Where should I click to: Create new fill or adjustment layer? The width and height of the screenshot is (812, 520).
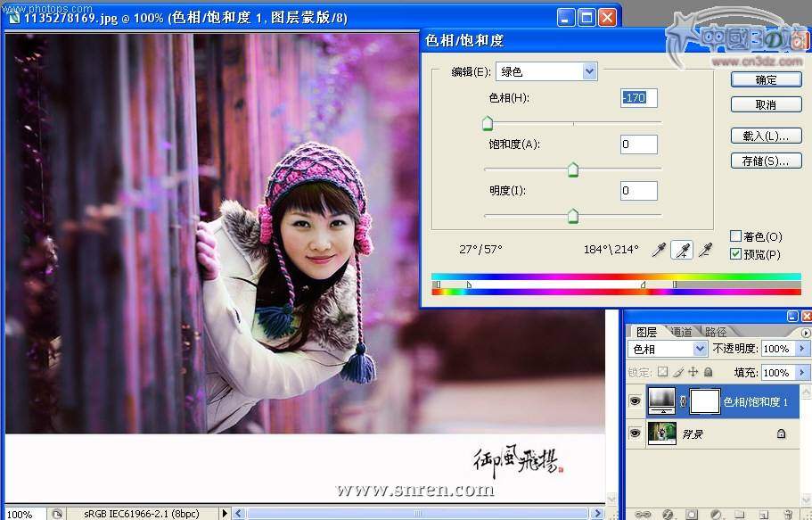tap(717, 515)
